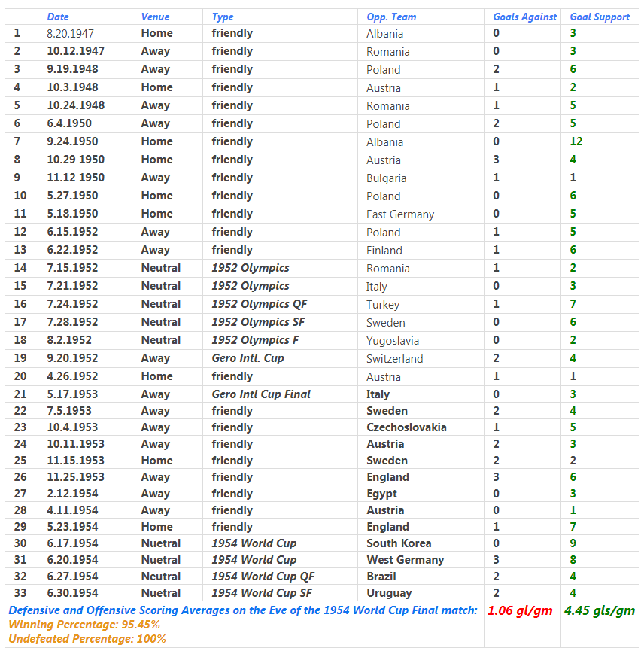Select the date 10.11.1953

click(75, 444)
